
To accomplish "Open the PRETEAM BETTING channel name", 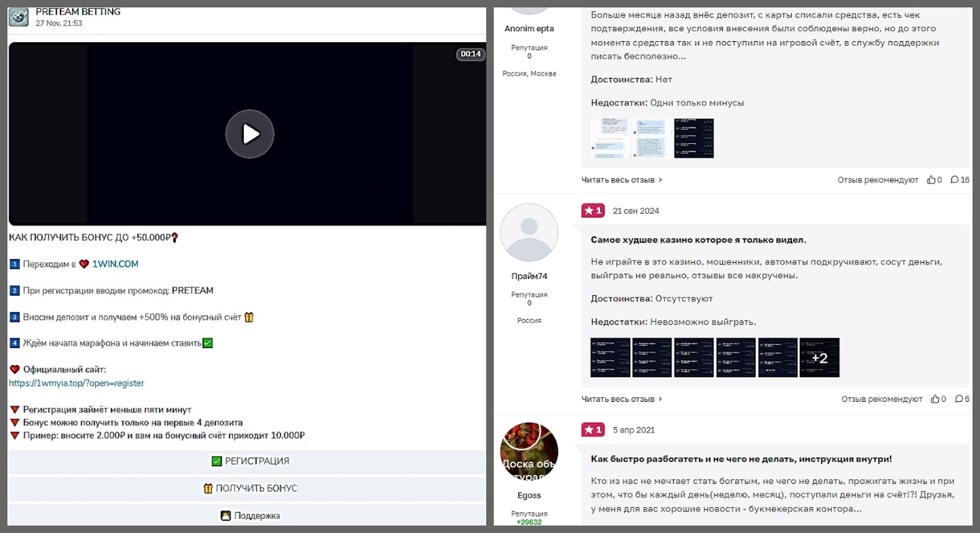I will [x=78, y=12].
